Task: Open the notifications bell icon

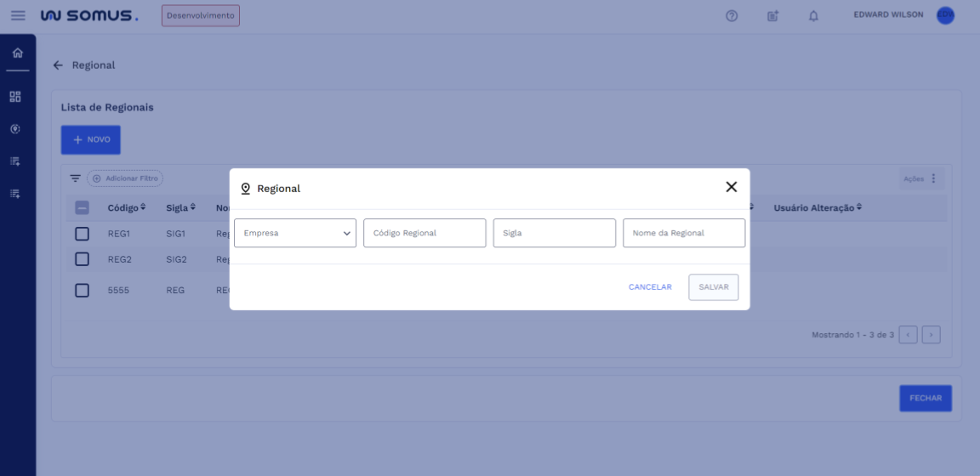Action: pos(813,16)
